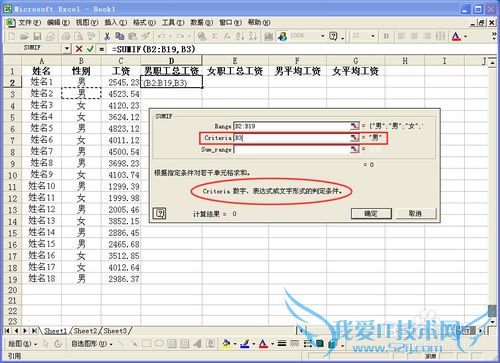
Task: Click the Sort Descending icon
Action: point(252,36)
